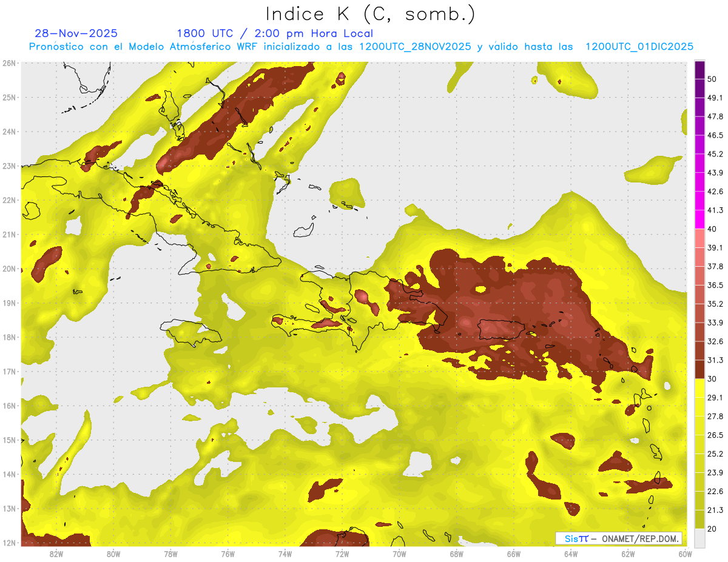Image resolution: width=728 pixels, height=562 pixels.
Task: Click the 43.9 color scale value
Action: tap(715, 173)
